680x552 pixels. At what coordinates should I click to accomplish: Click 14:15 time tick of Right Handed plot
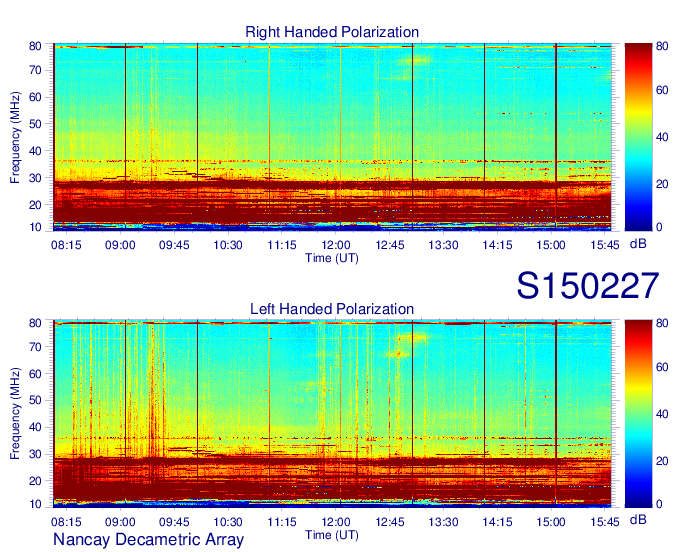[x=497, y=245]
